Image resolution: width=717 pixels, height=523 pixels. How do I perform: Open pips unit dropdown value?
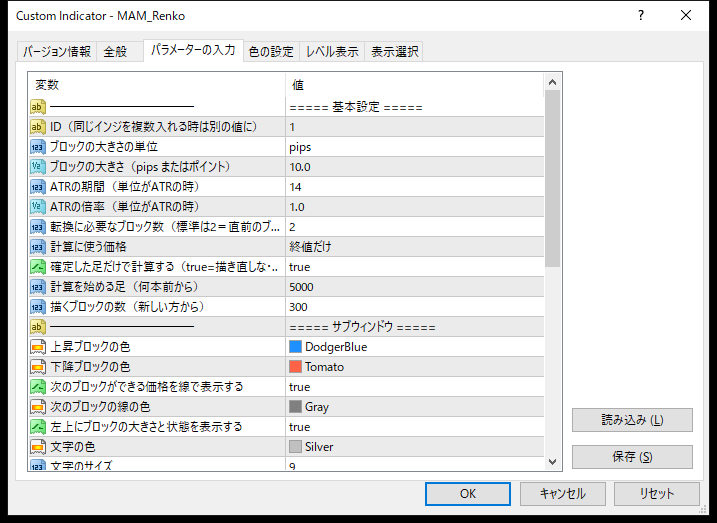click(415, 147)
